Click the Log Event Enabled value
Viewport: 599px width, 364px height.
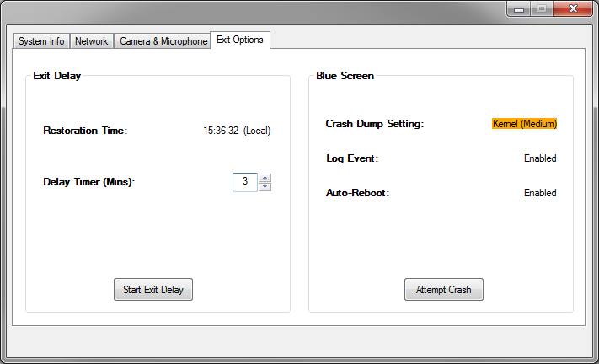point(540,158)
